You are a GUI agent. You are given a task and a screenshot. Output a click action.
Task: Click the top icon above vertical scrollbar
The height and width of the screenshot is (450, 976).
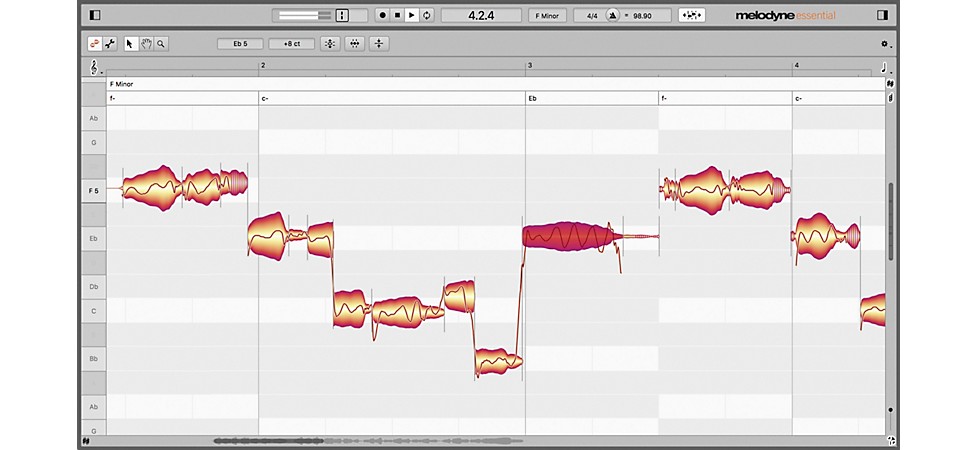(x=890, y=84)
